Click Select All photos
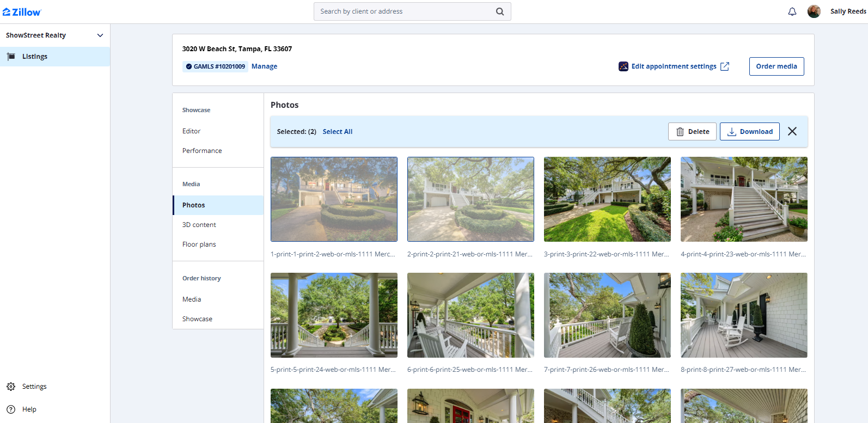 (337, 132)
